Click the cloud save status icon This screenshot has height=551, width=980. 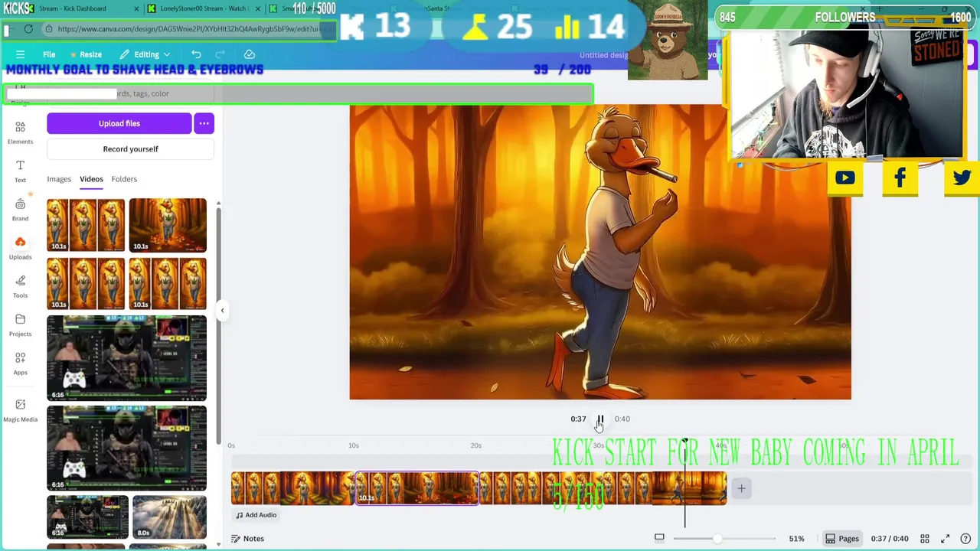click(x=250, y=54)
